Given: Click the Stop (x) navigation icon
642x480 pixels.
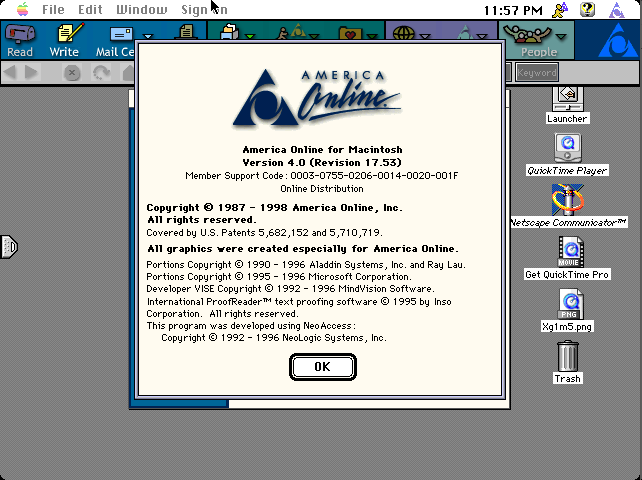Looking at the screenshot, I should 72,73.
